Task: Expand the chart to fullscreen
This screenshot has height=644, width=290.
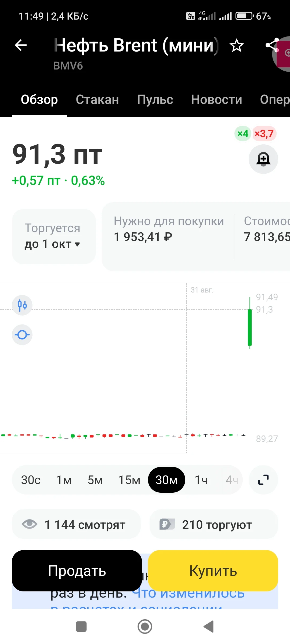Action: point(263,480)
